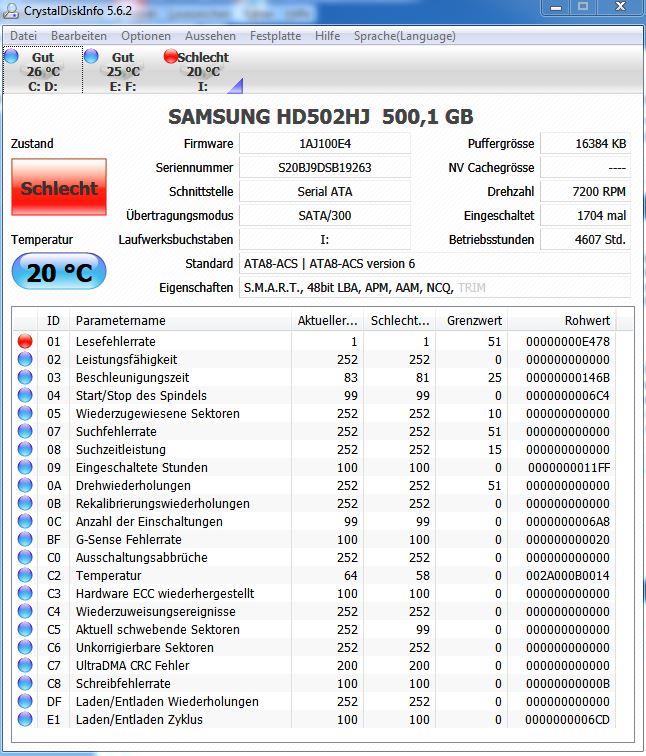Click the status icon for Aktuell schwebende Sektoren
646x756 pixels.
[25, 629]
